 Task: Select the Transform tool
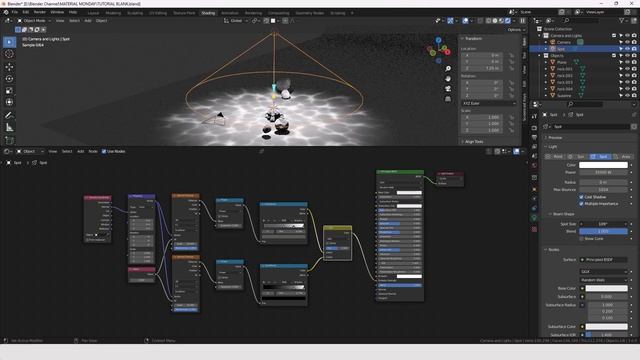(x=9, y=102)
